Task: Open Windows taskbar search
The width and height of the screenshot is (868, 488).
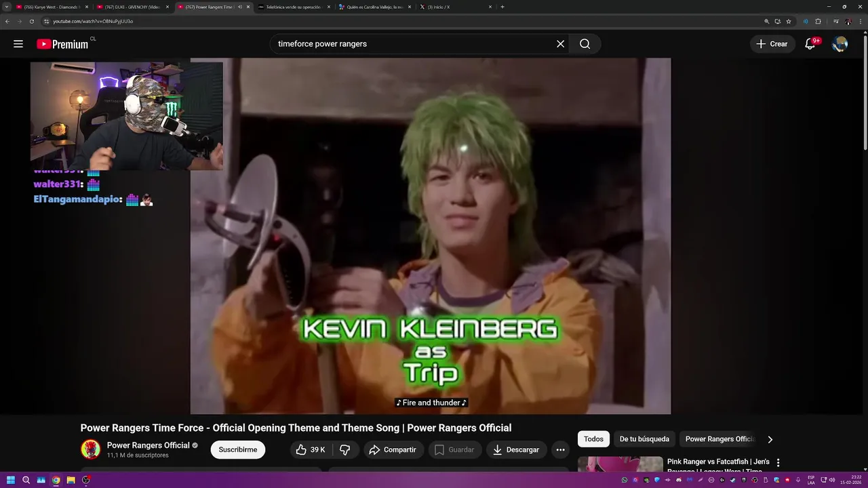Action: 26,480
